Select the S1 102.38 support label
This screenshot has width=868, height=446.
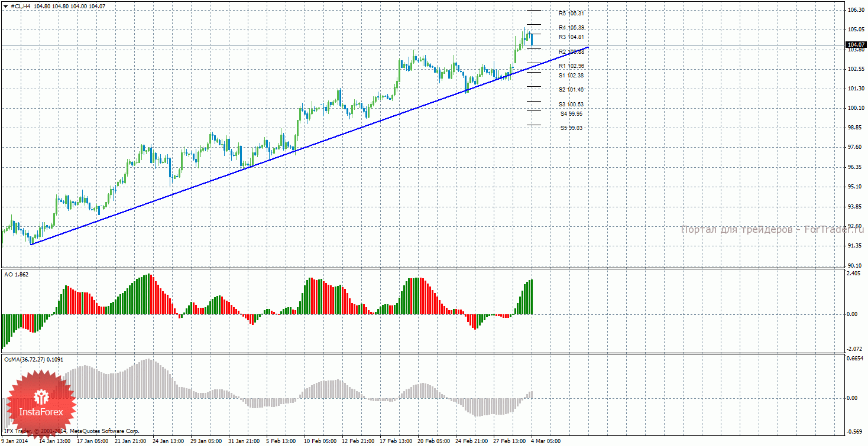tap(571, 76)
